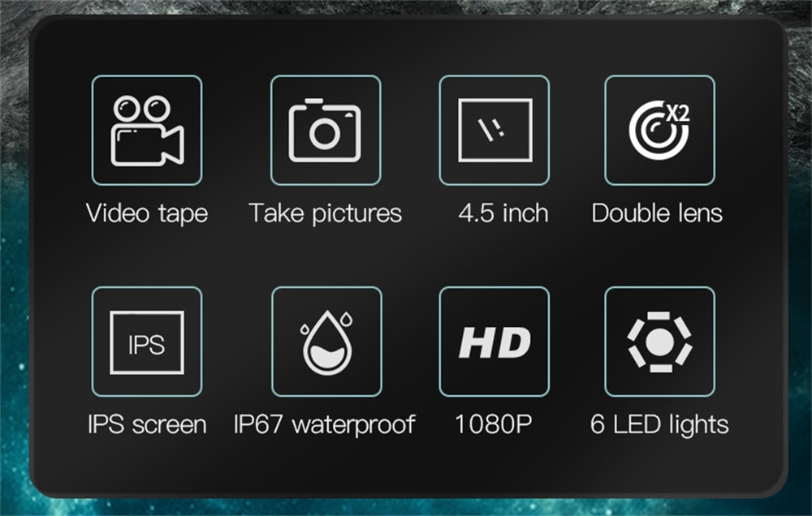Click the Double lens label
This screenshot has height=516, width=812.
point(657,213)
